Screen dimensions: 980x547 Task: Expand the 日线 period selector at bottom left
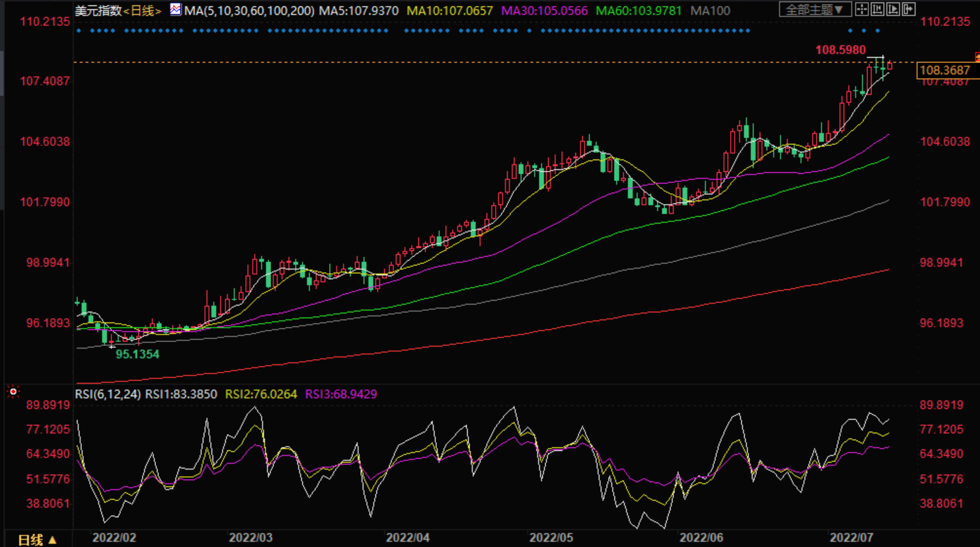point(37,540)
